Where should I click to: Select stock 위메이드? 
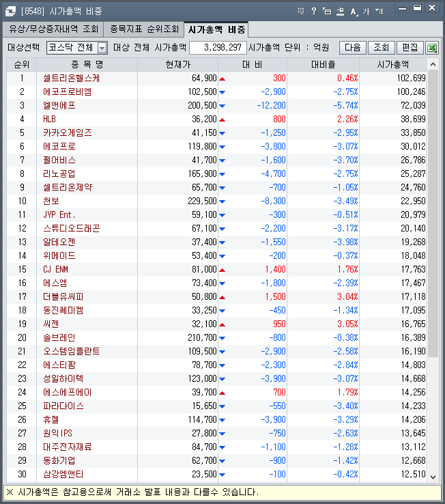pos(59,256)
